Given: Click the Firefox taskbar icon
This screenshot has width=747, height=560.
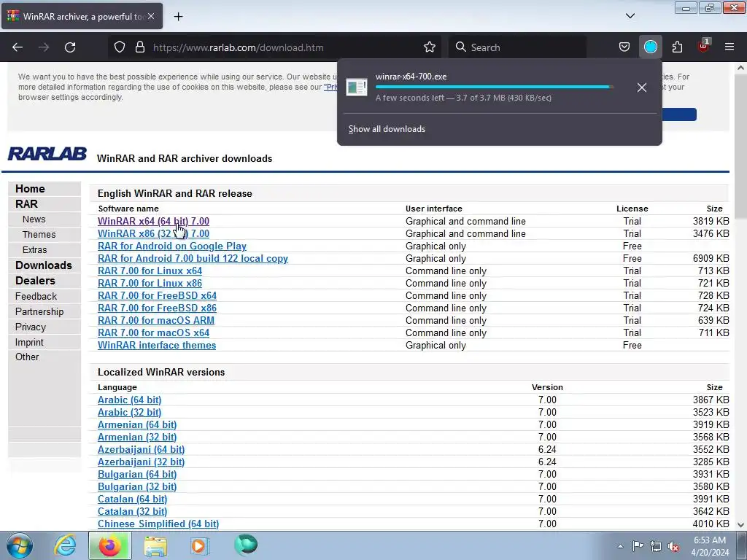Looking at the screenshot, I should (110, 545).
